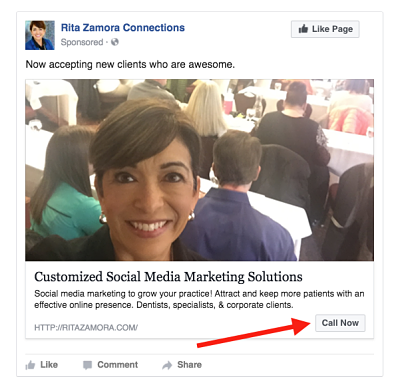This screenshot has height=391, width=400.
Task: Click the Like text under the post
Action: point(49,365)
